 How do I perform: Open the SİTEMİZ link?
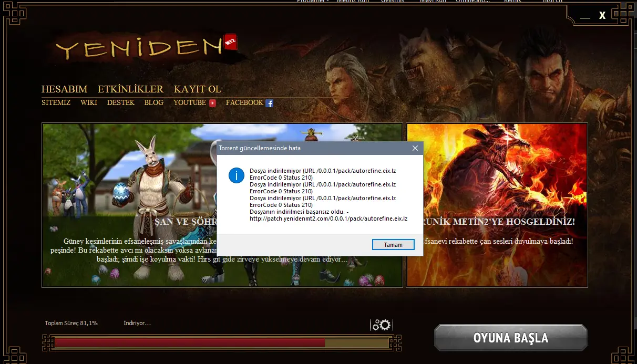click(x=56, y=103)
